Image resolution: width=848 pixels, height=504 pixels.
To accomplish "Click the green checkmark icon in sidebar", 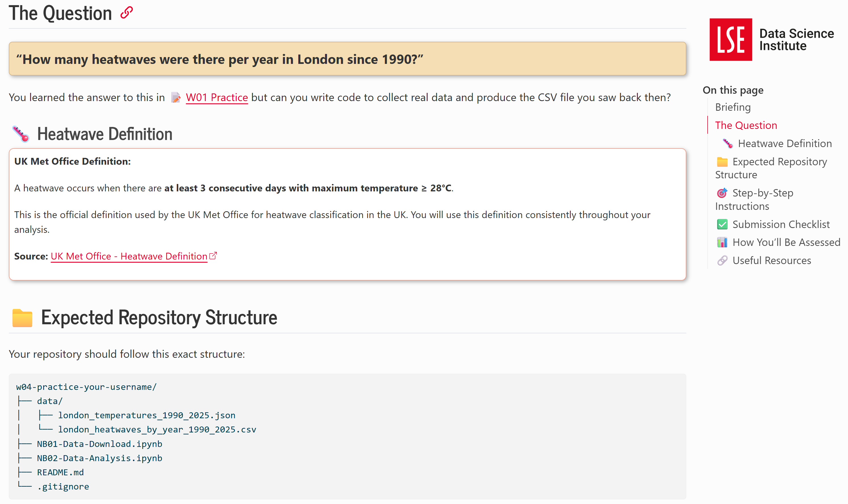I will 722,224.
